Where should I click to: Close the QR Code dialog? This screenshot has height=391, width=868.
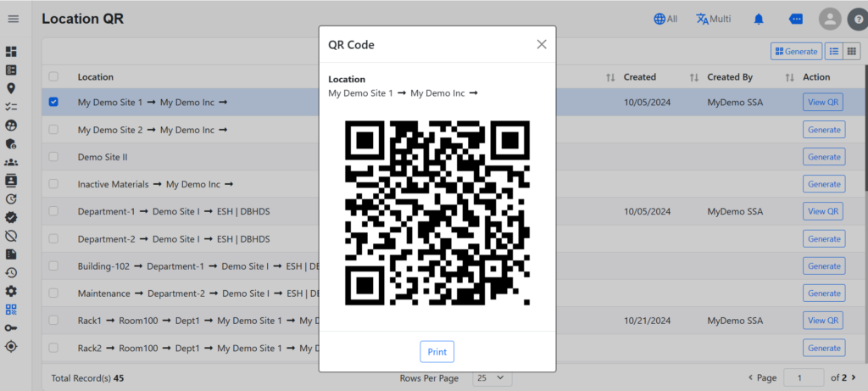[542, 44]
